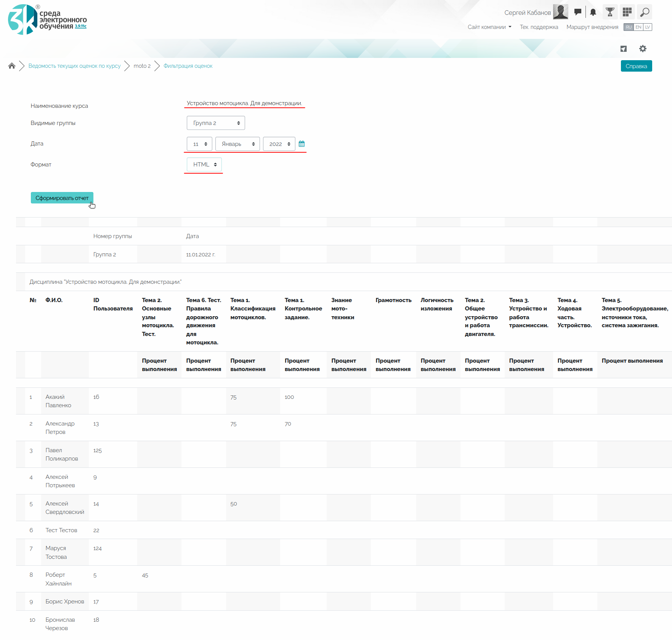Screen dimensions: 672x640
Task: Click the Сергей Кабанов user avatar
Action: tap(560, 12)
